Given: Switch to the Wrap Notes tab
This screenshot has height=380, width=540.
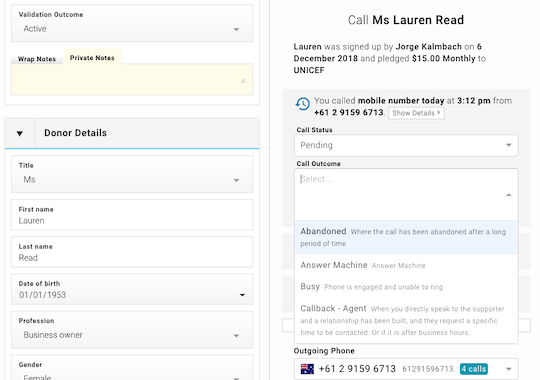Looking at the screenshot, I should click(x=37, y=59).
